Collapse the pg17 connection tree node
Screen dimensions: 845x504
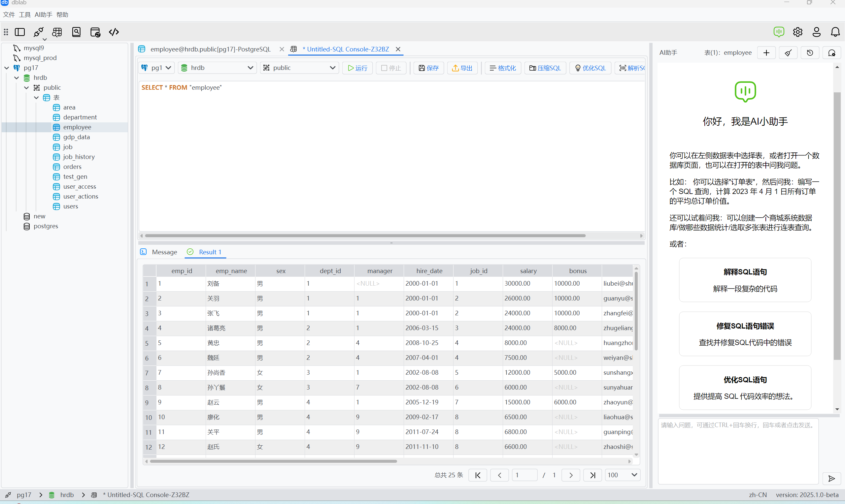click(7, 68)
